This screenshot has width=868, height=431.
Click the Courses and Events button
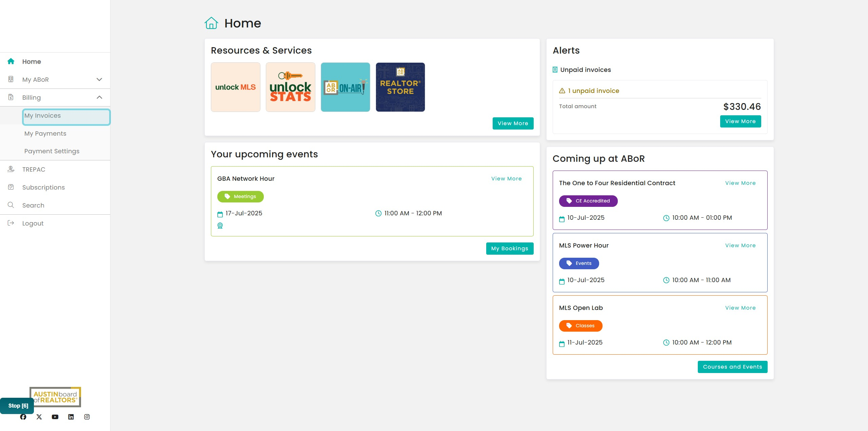(732, 367)
